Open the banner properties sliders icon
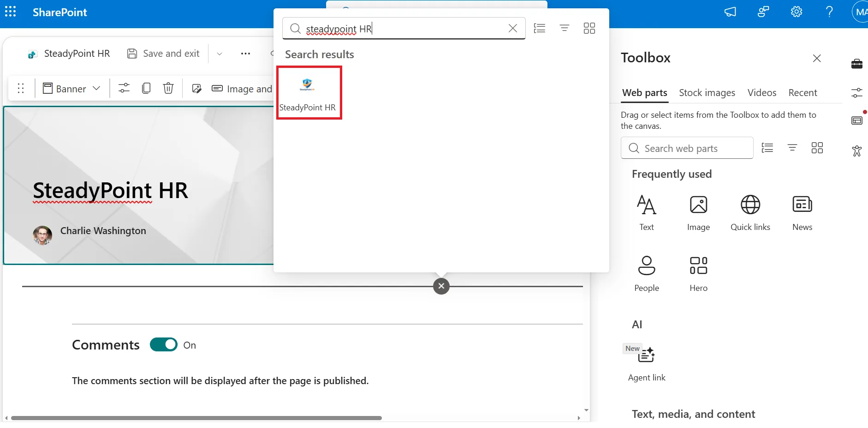The height and width of the screenshot is (428, 868). click(124, 88)
